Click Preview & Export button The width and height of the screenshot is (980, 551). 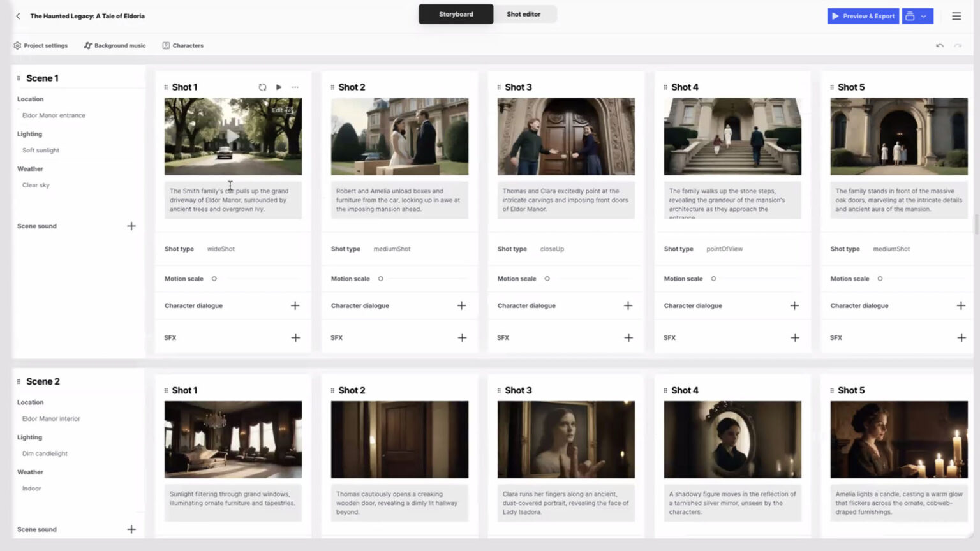click(863, 16)
